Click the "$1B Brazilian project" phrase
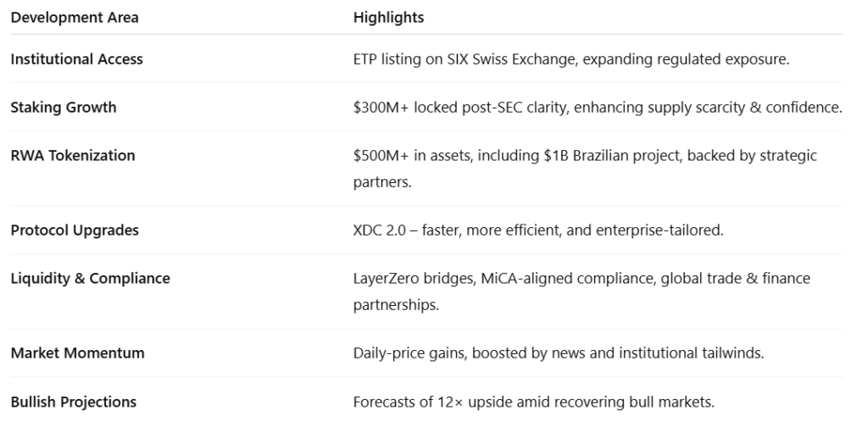The height and width of the screenshot is (444, 868). 570,156
